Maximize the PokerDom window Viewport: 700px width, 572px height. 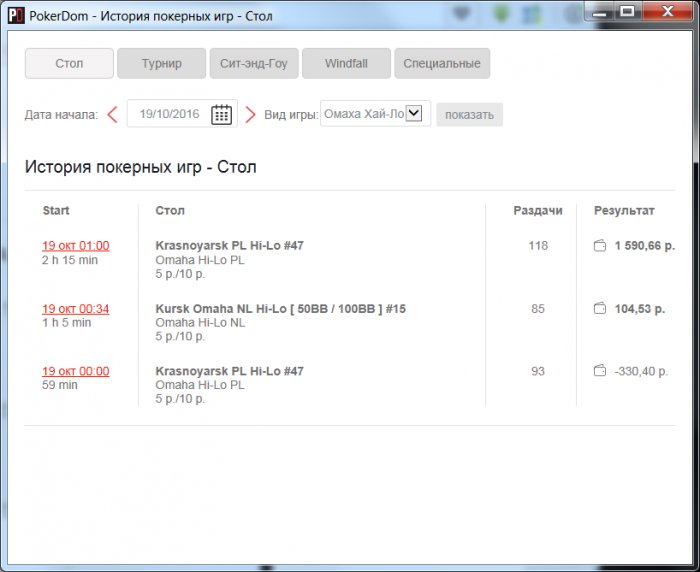[628, 11]
